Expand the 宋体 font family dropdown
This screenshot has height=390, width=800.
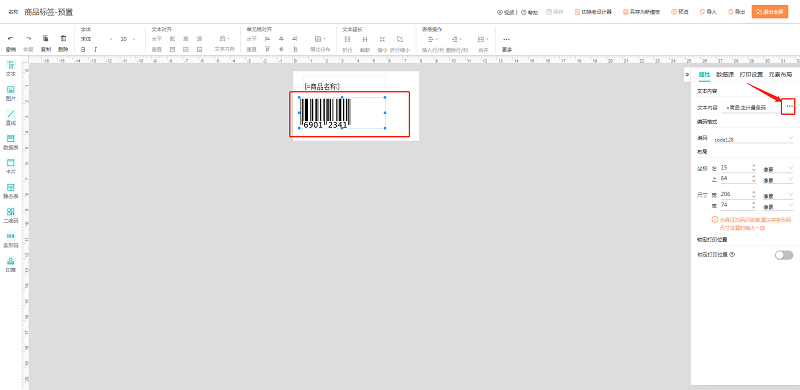[96, 39]
